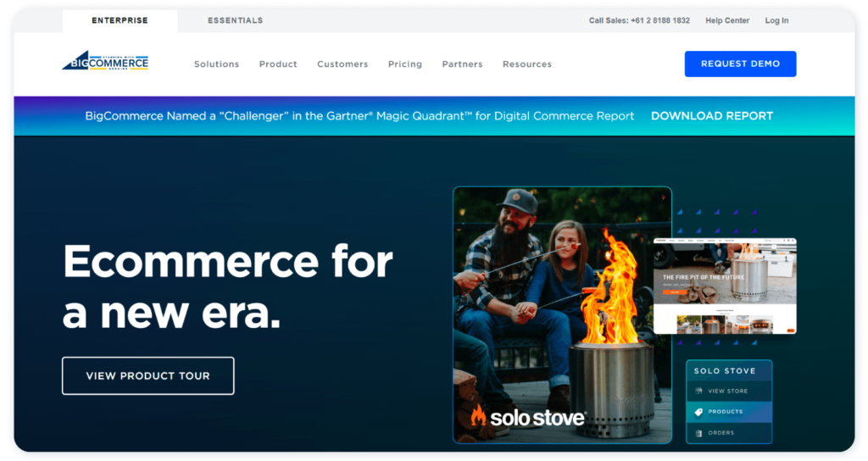868x461 pixels.
Task: Open the Partners menu
Action: click(462, 64)
